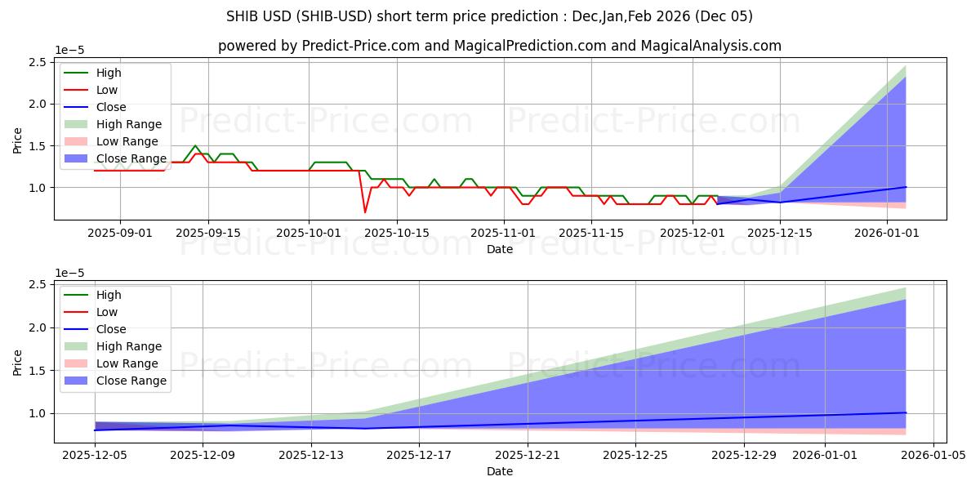Click the sharp red Low dip in mid-October

point(365,212)
